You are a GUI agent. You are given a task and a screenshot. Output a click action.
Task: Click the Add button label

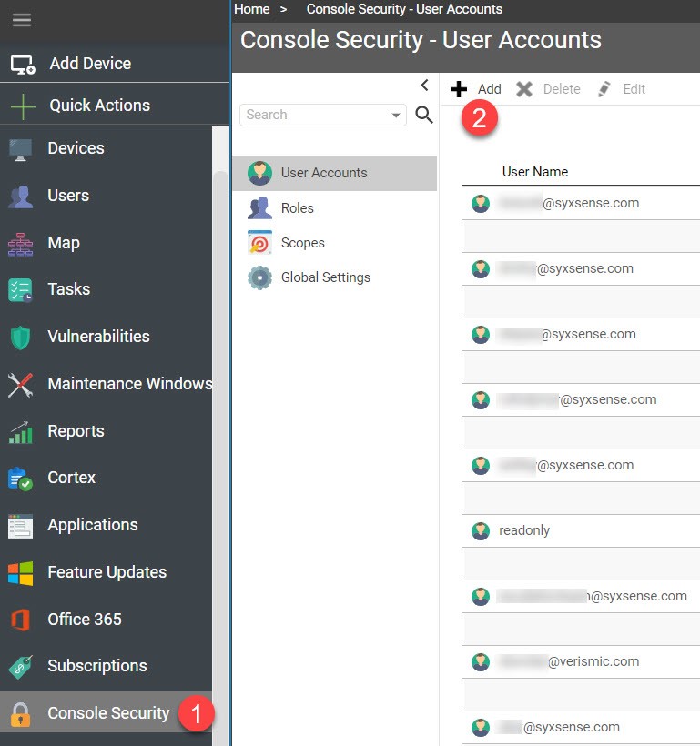490,89
